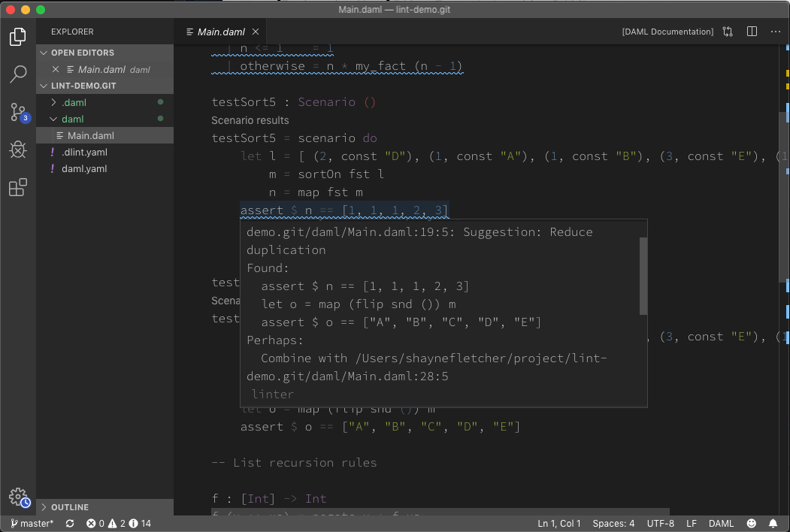Open the Search view in activity bar
The width and height of the screenshot is (790, 532).
point(17,74)
